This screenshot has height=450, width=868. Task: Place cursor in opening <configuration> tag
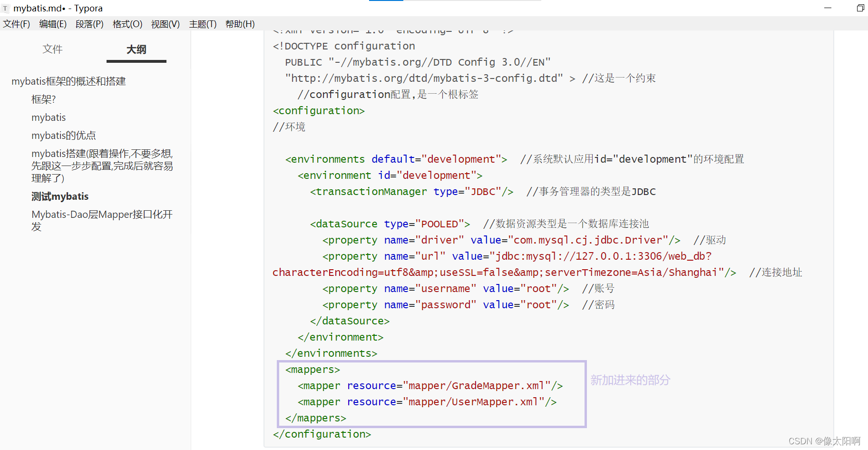[319, 111]
